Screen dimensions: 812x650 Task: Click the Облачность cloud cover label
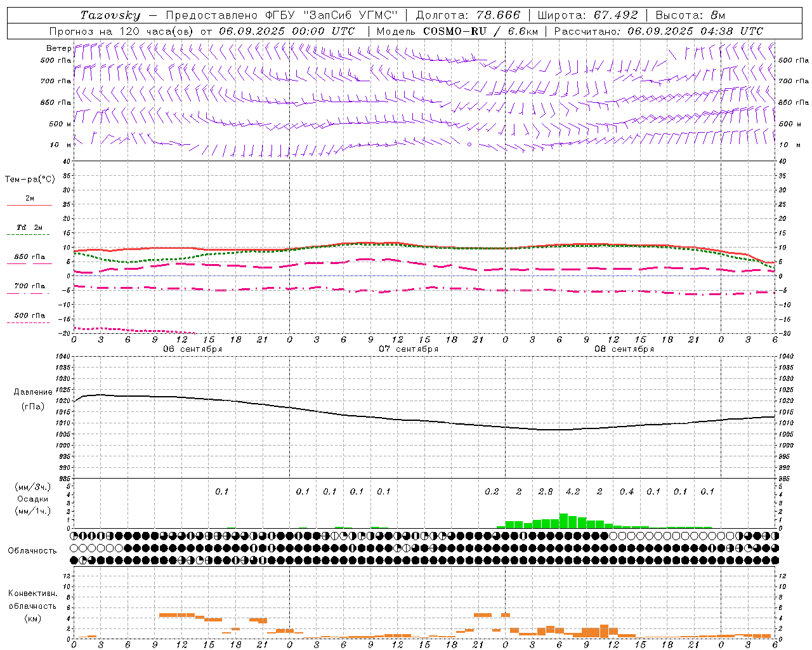(x=32, y=551)
